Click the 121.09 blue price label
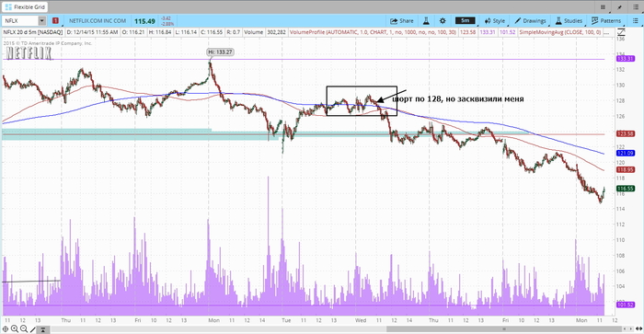 tap(626, 154)
